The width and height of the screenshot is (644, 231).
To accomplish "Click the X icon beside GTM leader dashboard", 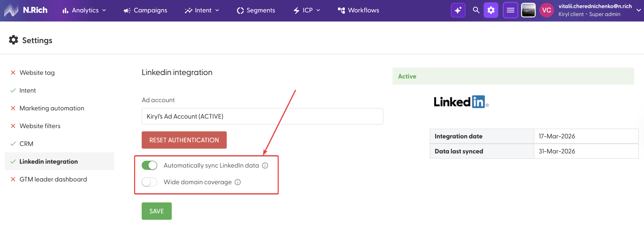I will pyautogui.click(x=13, y=179).
